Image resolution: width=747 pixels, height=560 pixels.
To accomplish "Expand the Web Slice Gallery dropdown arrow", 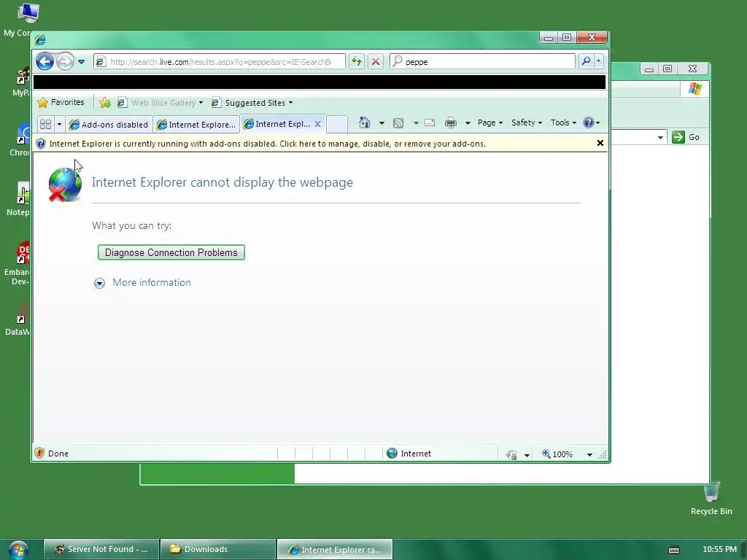I will [201, 102].
